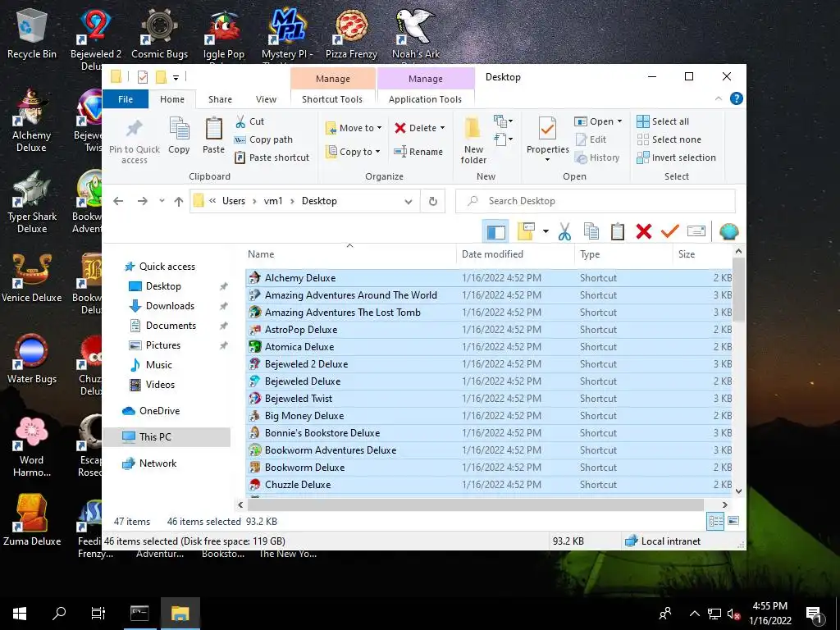Open the folder options dropdown arrow in the classic toolbar
The image size is (840, 630).
pos(546,231)
